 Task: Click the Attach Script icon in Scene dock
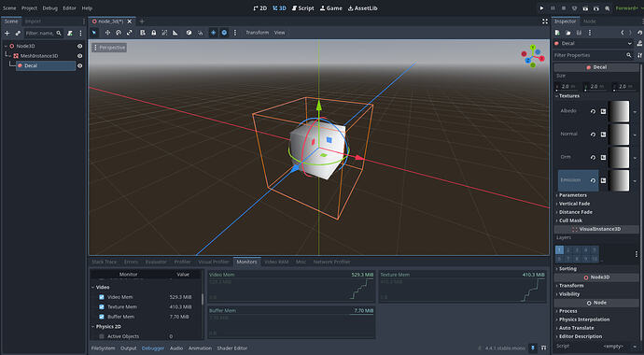tap(70, 33)
